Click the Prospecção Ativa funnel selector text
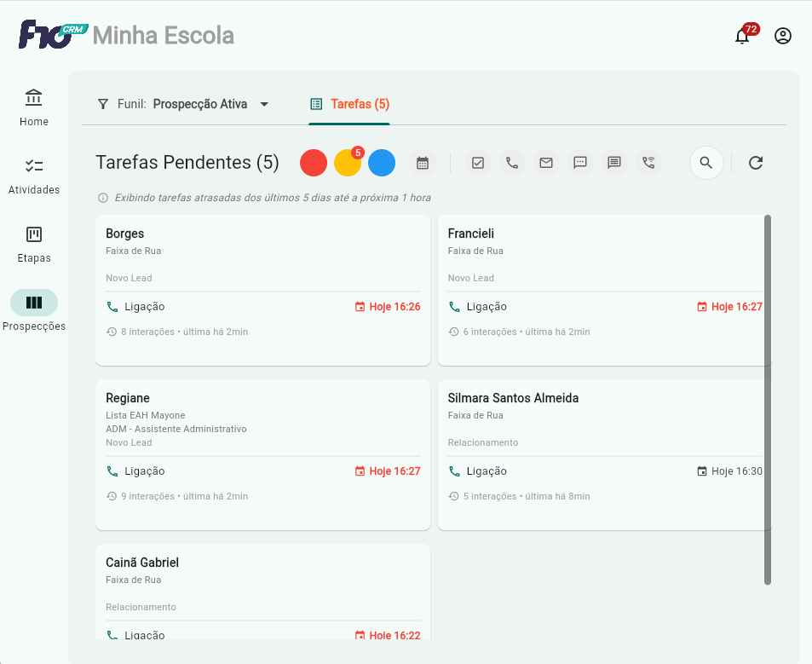The image size is (812, 664). 200,104
